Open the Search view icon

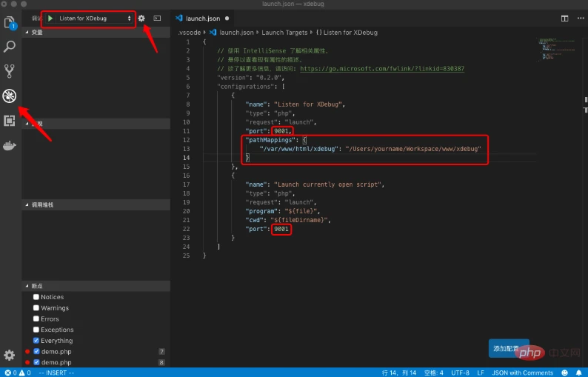[10, 47]
